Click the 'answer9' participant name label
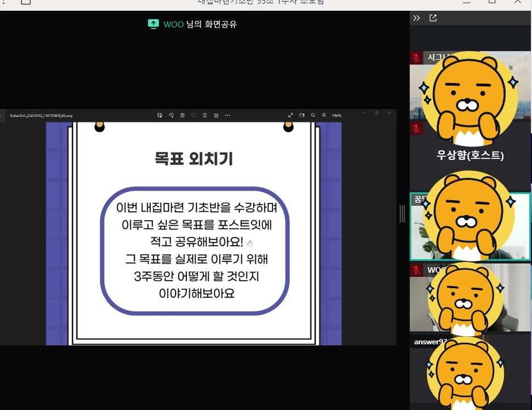Viewport: 532px width, 410px height. click(x=431, y=342)
